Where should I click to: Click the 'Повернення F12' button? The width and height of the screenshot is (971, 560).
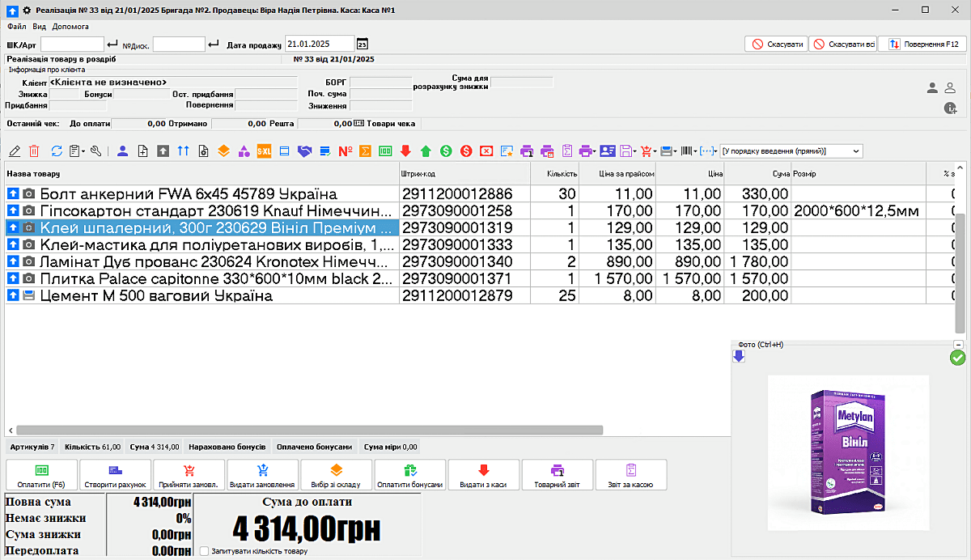coord(923,45)
